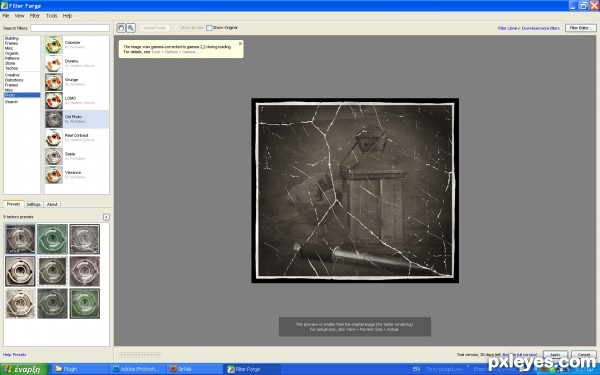Pick the LOMO filter thumbnail
This screenshot has height=375, width=600.
54,101
